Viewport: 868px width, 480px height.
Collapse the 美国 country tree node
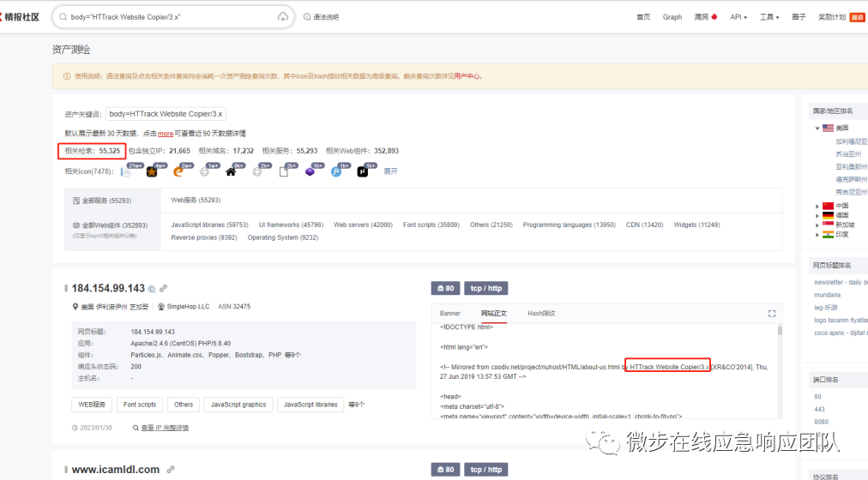click(x=817, y=129)
